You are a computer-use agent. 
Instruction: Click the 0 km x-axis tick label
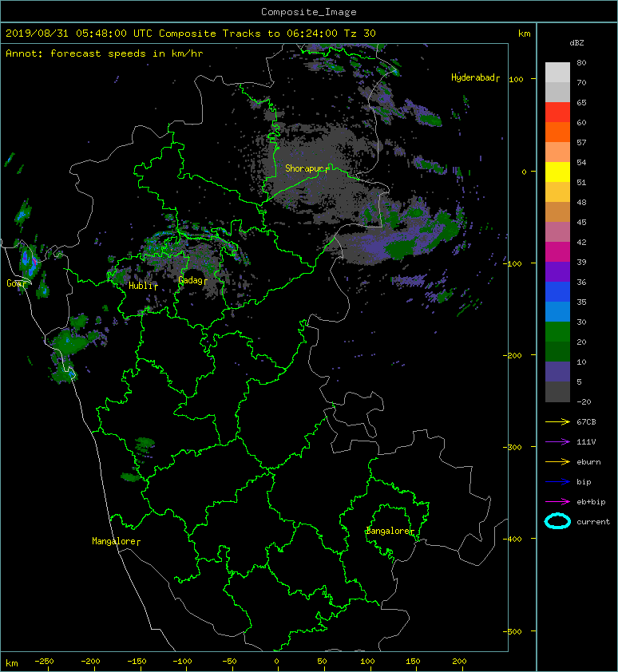click(x=276, y=662)
